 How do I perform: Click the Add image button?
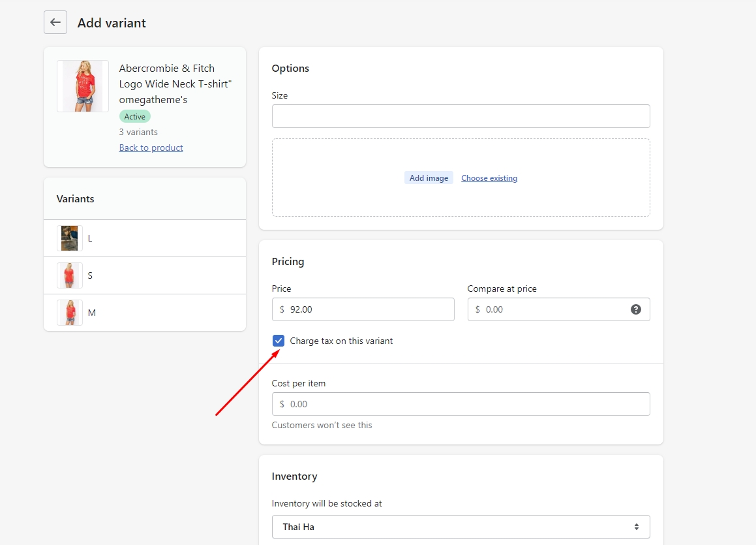(x=429, y=178)
